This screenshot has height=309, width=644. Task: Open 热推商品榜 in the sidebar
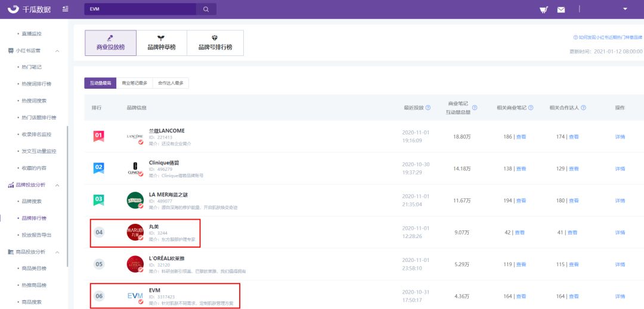tap(34, 285)
